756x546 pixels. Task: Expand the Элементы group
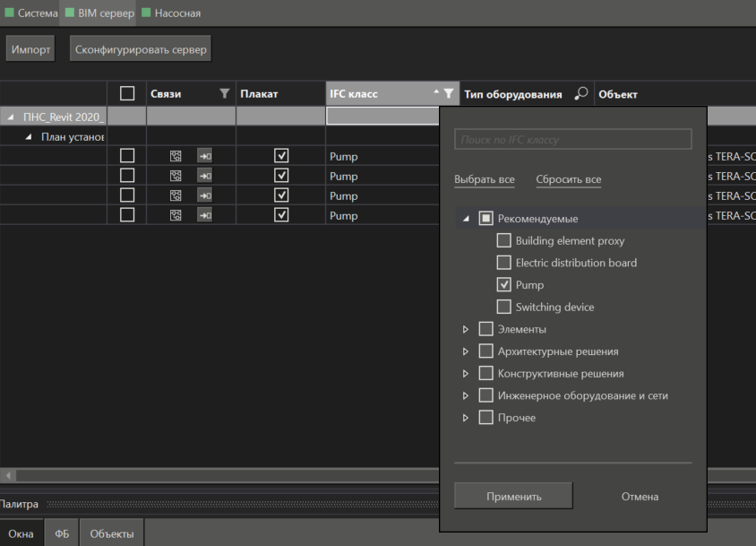pos(466,329)
